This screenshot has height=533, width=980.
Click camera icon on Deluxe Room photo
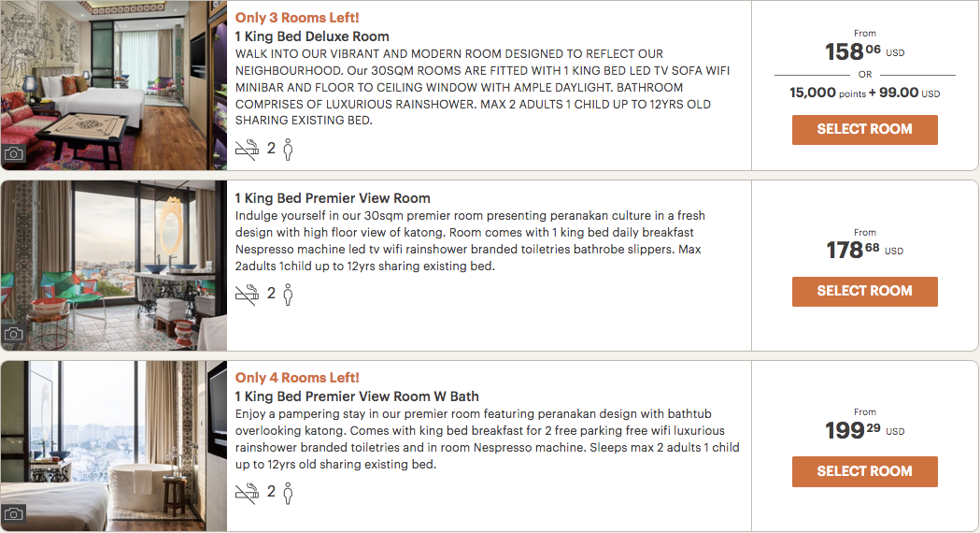pyautogui.click(x=14, y=153)
